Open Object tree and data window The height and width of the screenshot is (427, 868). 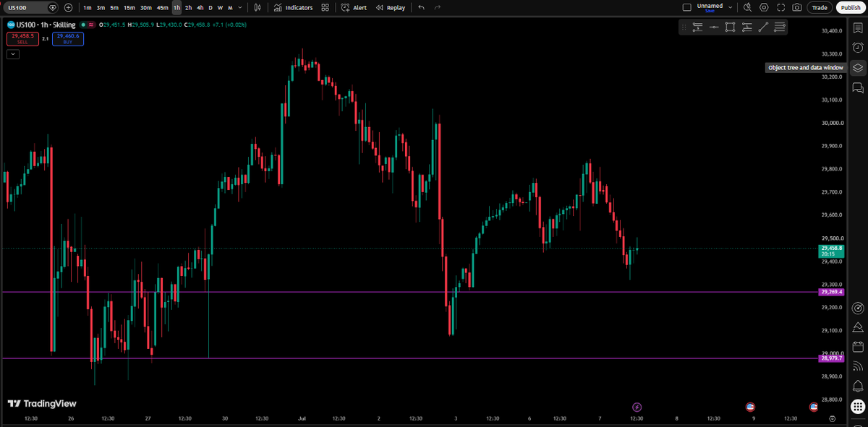858,68
